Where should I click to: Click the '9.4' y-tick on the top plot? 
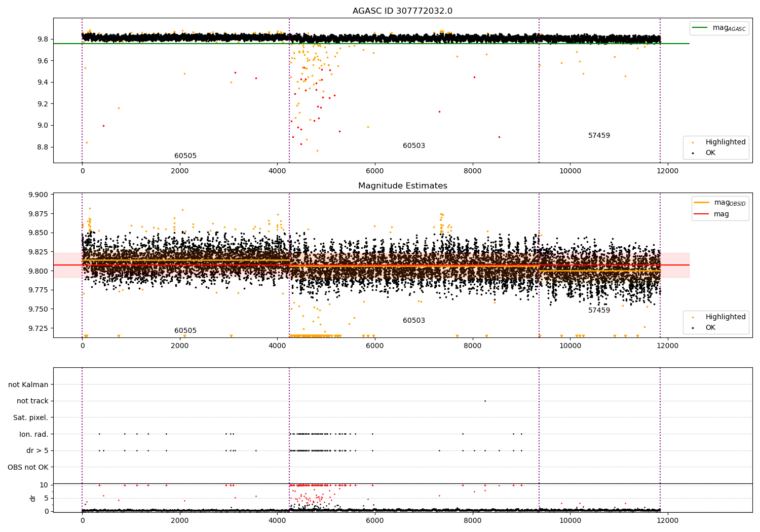pyautogui.click(x=43, y=83)
